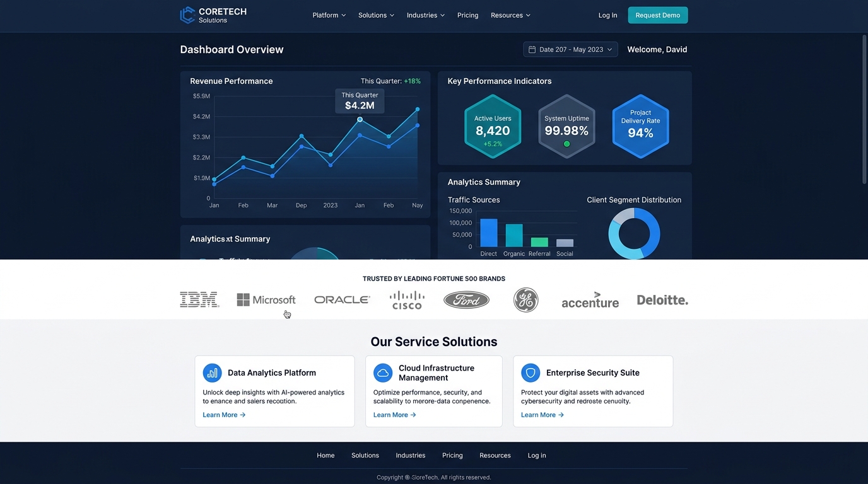Image resolution: width=868 pixels, height=484 pixels.
Task: Click the GE logo
Action: click(525, 300)
